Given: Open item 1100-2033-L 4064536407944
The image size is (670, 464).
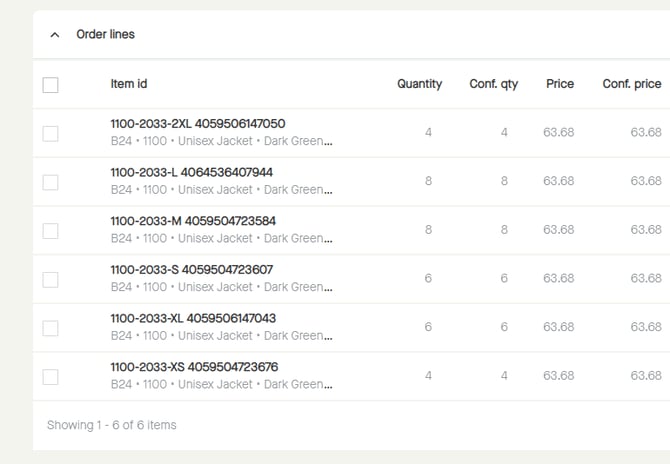Looking at the screenshot, I should click(191, 172).
